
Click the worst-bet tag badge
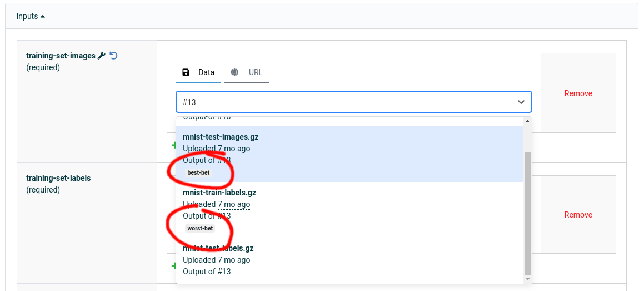[200, 229]
